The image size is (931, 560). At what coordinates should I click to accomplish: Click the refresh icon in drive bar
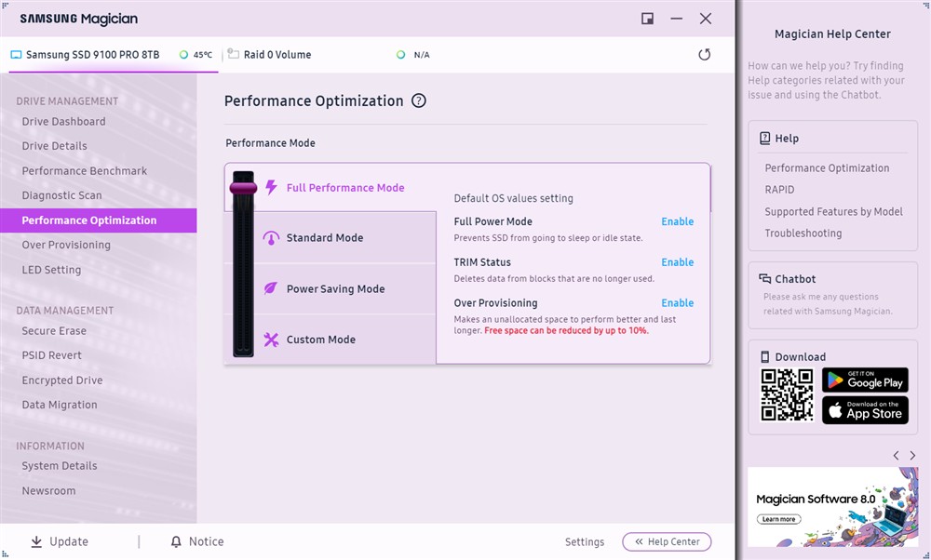click(704, 55)
